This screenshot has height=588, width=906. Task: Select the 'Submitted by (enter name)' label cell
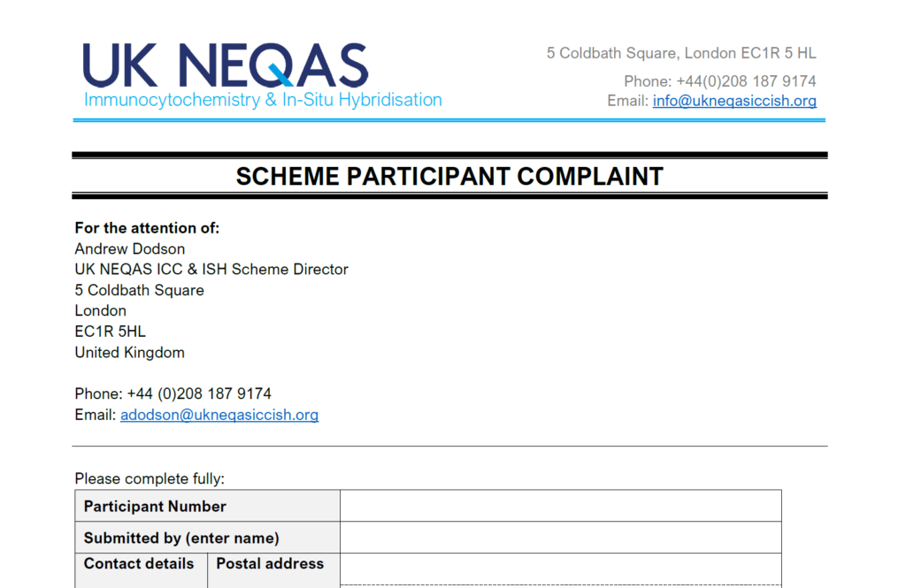tap(207, 538)
